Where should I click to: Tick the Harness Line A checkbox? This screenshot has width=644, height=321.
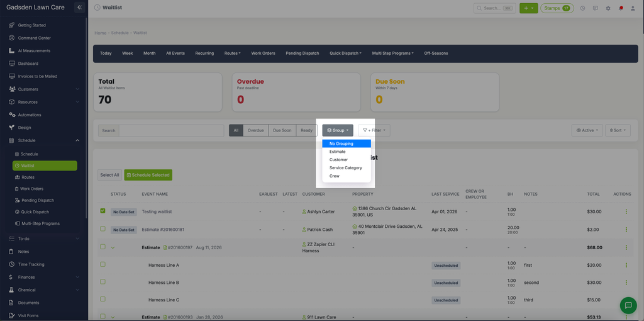[x=103, y=264]
